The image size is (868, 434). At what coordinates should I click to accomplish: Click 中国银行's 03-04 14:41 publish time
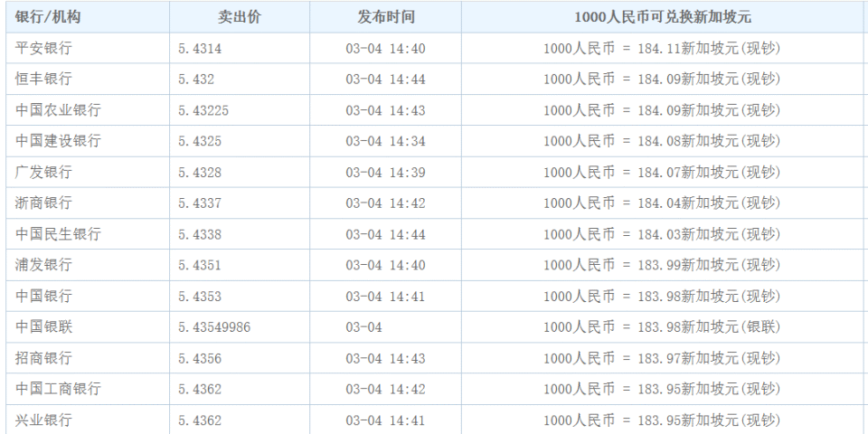[x=386, y=297]
